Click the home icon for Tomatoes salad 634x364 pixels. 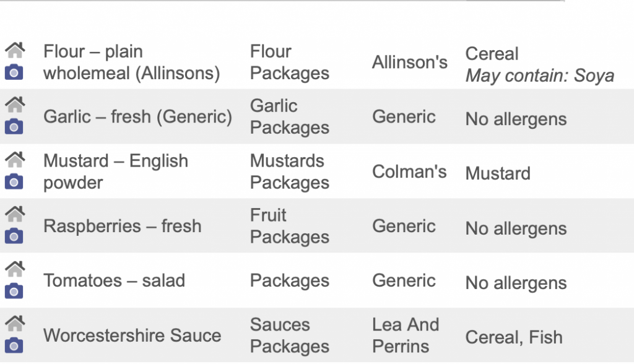coord(15,269)
